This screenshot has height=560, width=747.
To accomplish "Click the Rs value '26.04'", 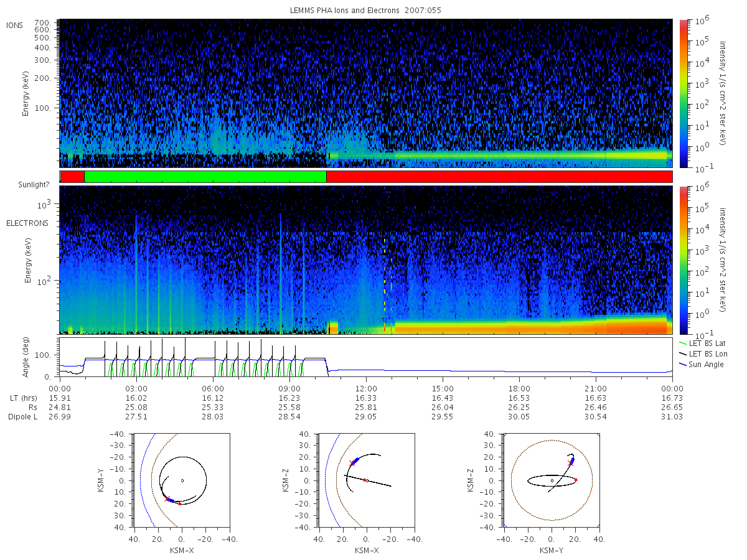I will coord(443,407).
